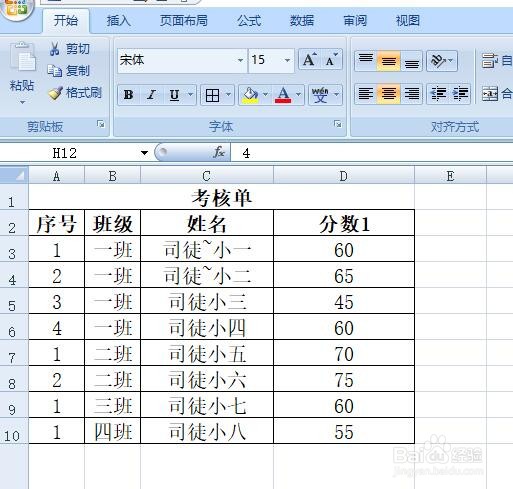Image resolution: width=513 pixels, height=489 pixels.
Task: Toggle underline formatting
Action: pyautogui.click(x=174, y=95)
